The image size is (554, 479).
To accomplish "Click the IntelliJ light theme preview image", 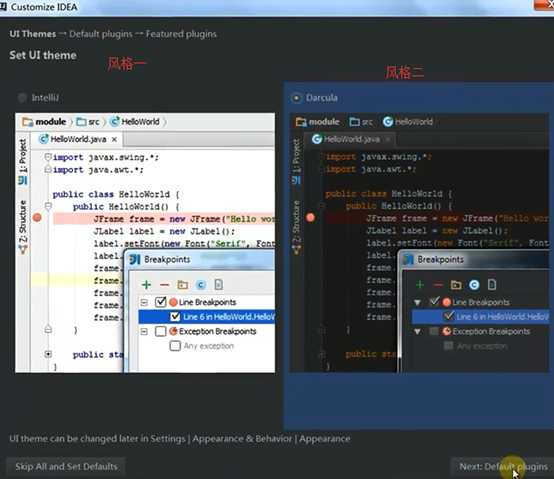I will tap(145, 243).
